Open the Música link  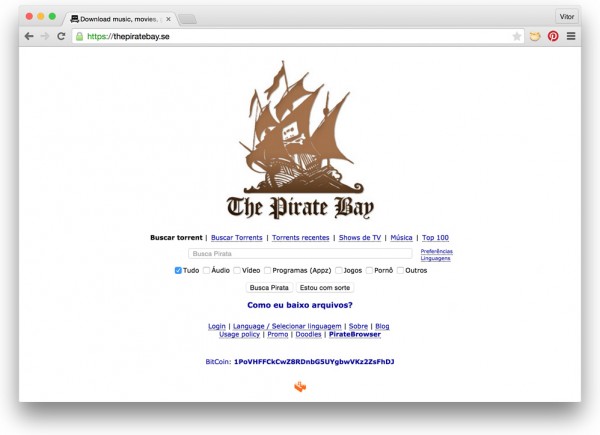401,238
